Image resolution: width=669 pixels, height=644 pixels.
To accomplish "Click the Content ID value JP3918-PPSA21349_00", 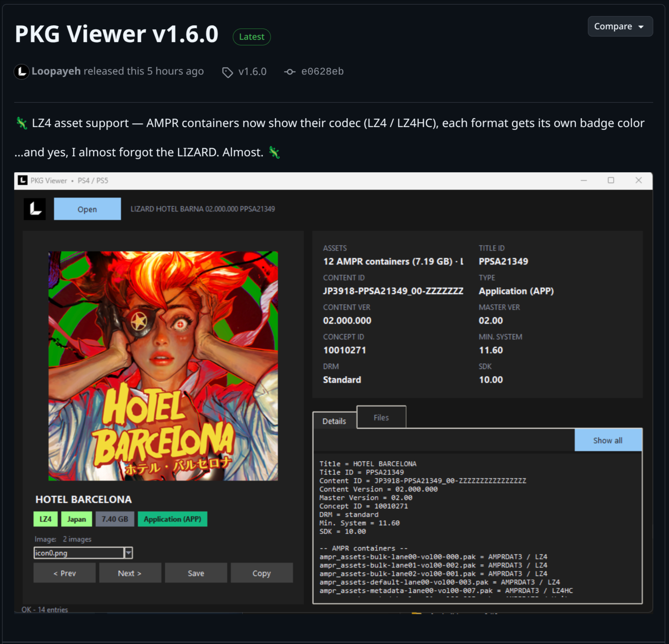I will (x=393, y=291).
